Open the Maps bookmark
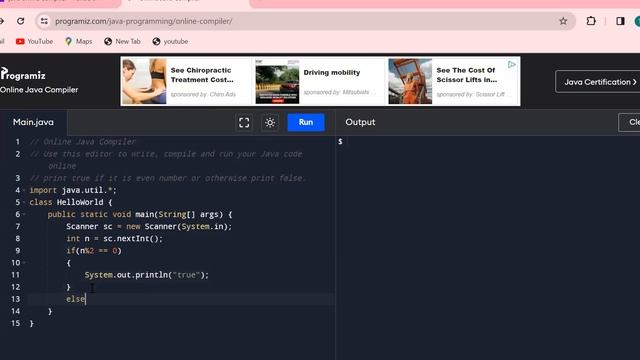This screenshot has width=640, height=360. pos(79,41)
